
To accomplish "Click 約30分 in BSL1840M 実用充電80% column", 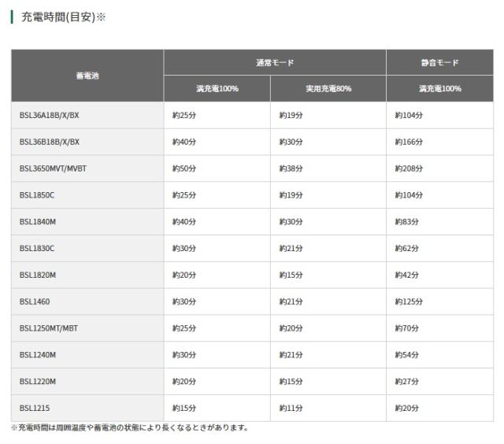I will point(291,222).
